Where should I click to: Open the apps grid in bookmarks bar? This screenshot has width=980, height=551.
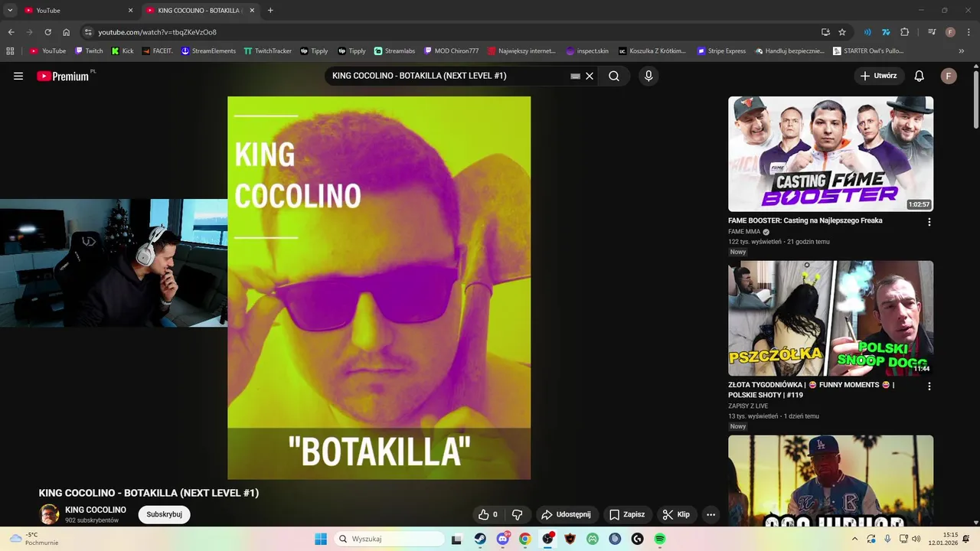pyautogui.click(x=10, y=51)
